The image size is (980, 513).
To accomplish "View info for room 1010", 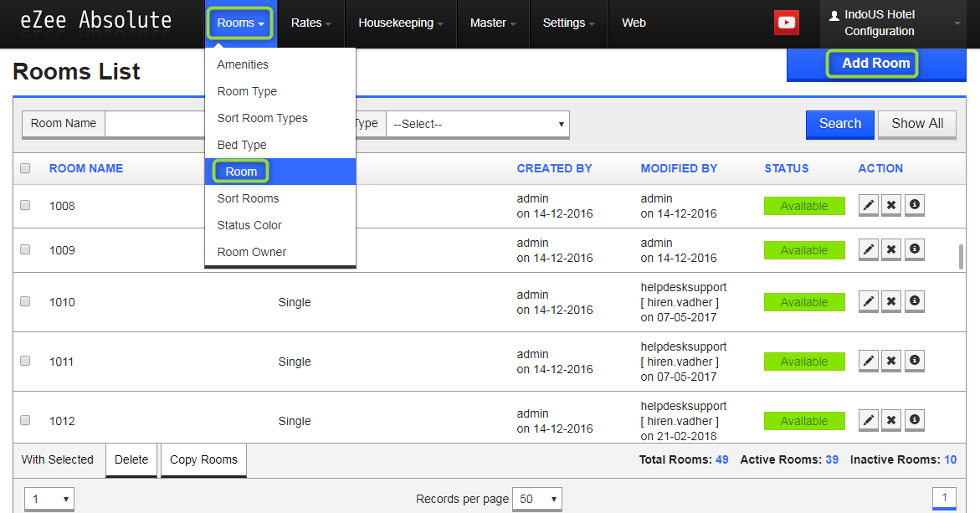I will point(915,301).
